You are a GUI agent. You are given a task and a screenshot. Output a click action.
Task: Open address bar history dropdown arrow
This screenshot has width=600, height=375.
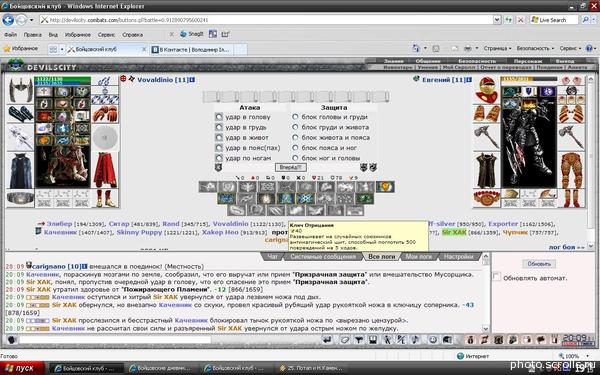pos(497,20)
